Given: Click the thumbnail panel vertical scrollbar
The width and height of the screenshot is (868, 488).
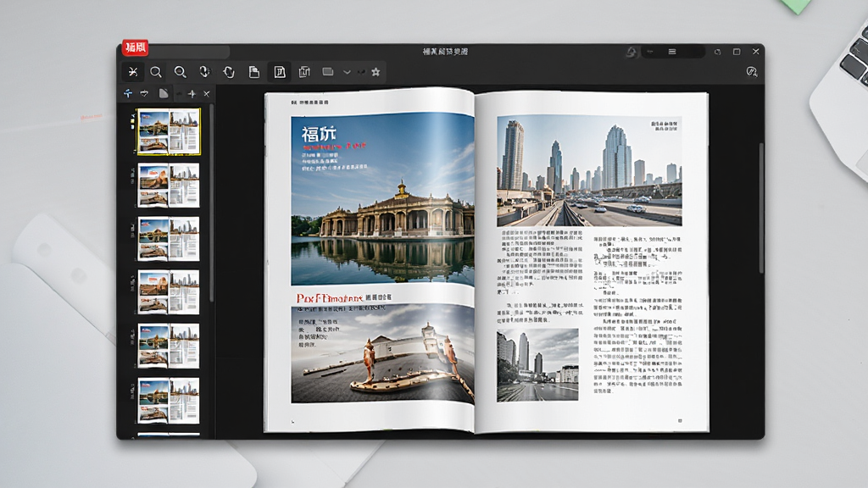Looking at the screenshot, I should tap(211, 203).
